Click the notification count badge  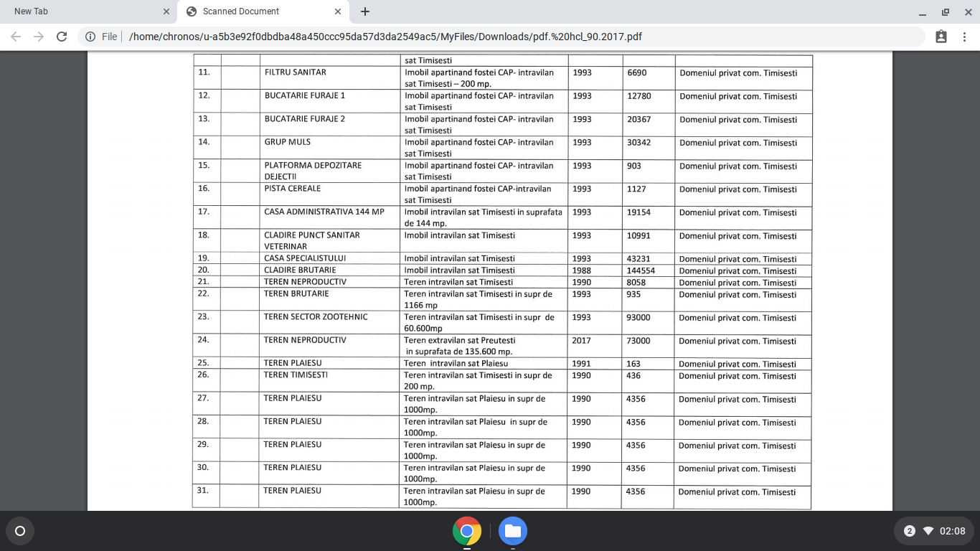910,531
